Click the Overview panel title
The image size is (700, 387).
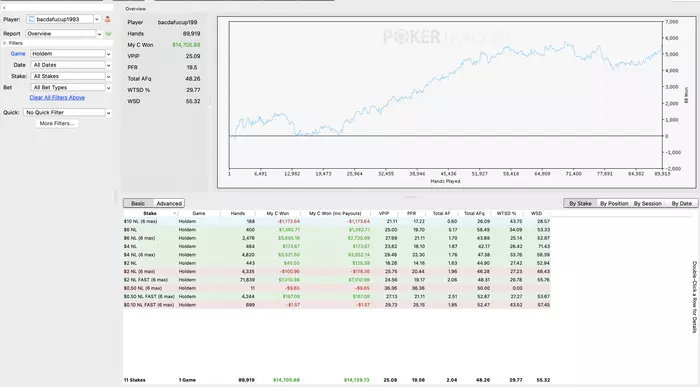pyautogui.click(x=135, y=9)
